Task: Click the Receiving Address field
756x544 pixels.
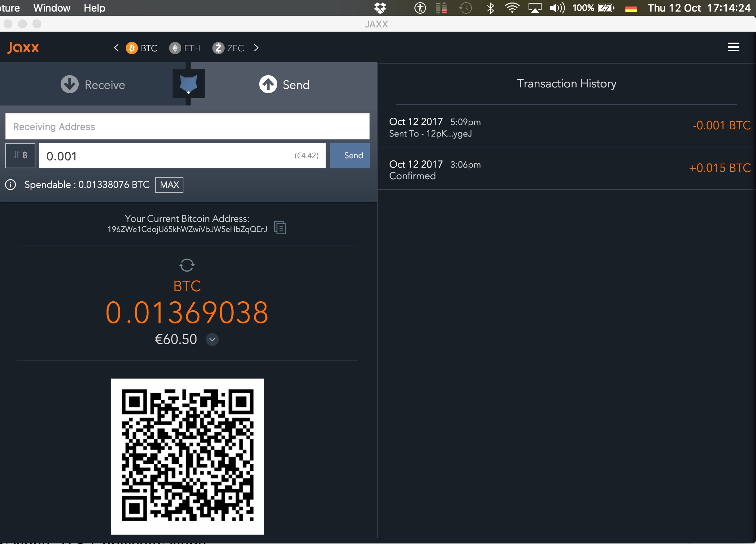Action: click(187, 126)
